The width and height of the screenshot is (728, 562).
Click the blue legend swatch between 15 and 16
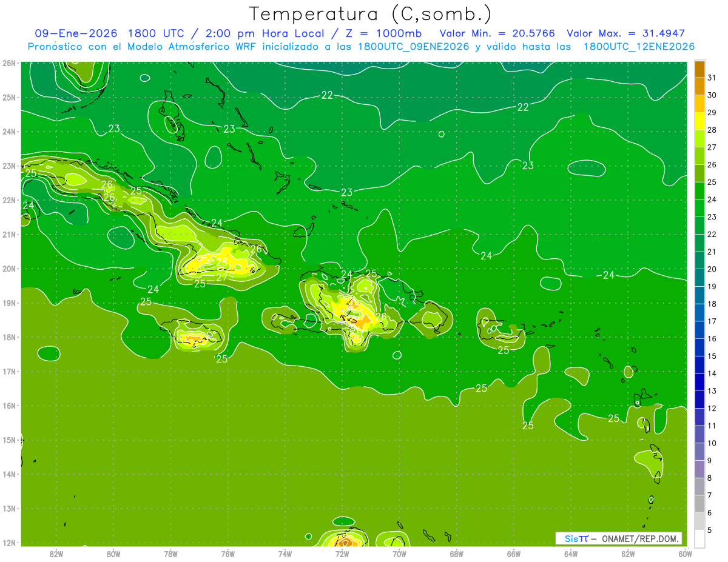click(x=699, y=347)
